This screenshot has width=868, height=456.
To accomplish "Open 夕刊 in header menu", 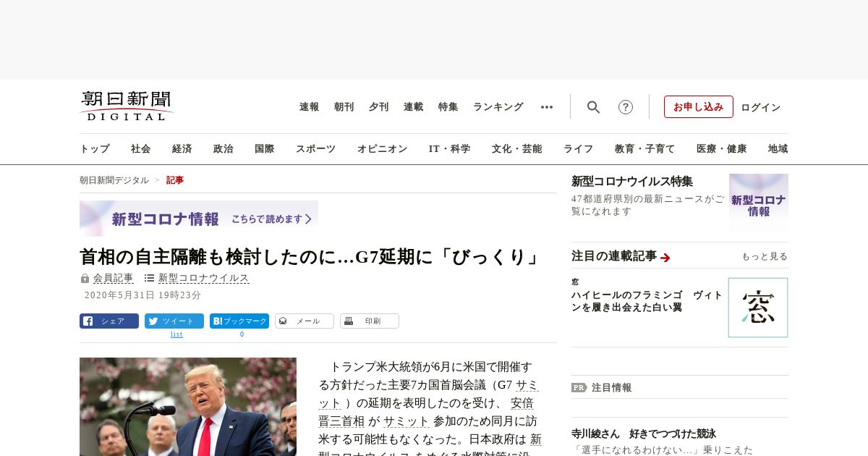I will pos(379,107).
